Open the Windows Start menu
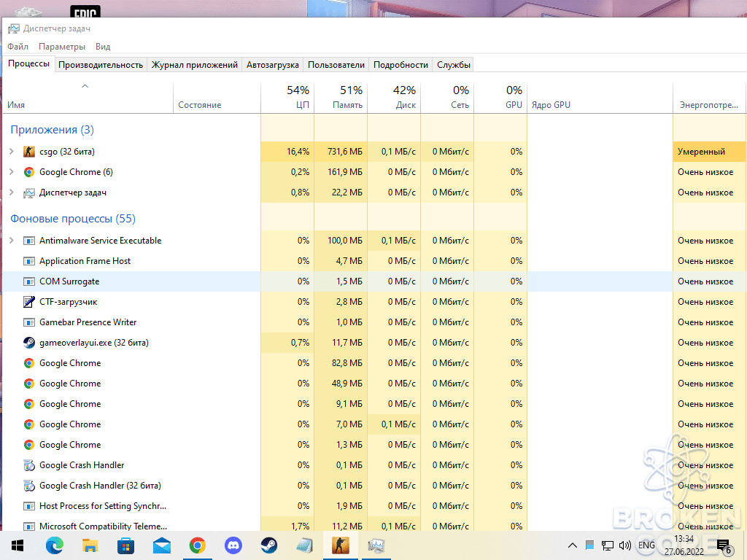 tap(18, 545)
